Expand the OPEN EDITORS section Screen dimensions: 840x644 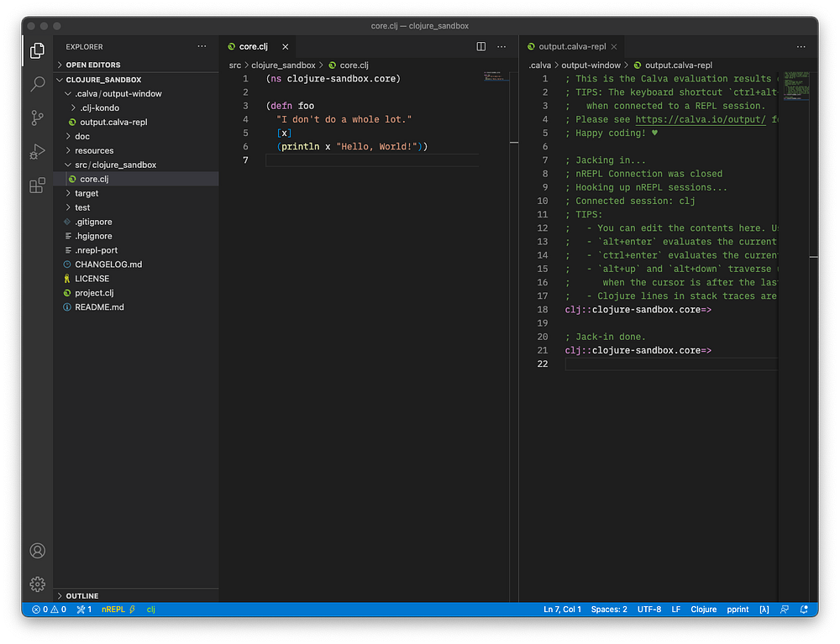(92, 65)
